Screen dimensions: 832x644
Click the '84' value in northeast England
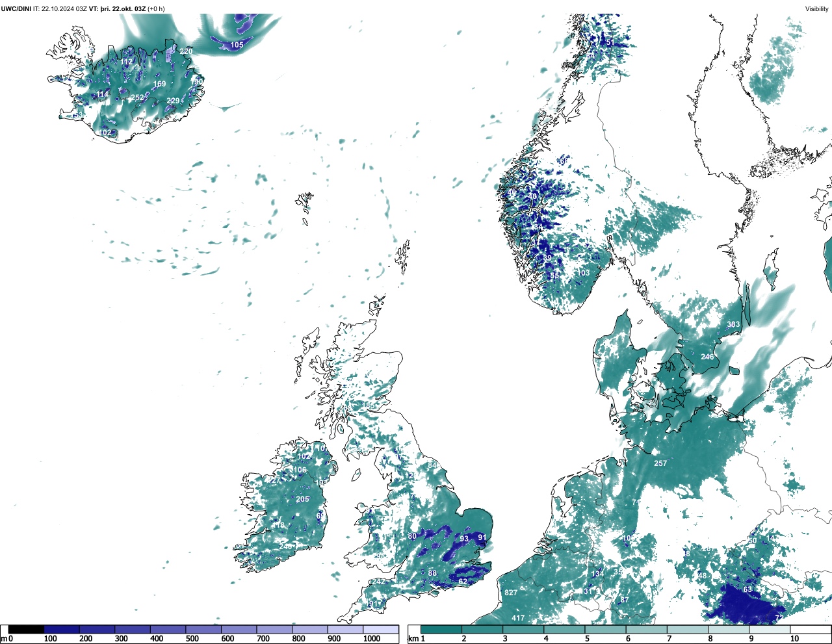point(432,465)
